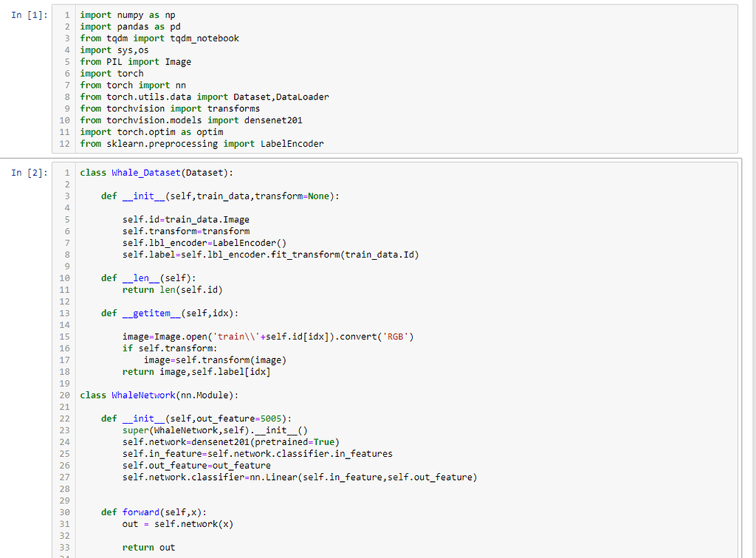Click the standalone "import torch" line
This screenshot has height=558, width=756.
[112, 73]
